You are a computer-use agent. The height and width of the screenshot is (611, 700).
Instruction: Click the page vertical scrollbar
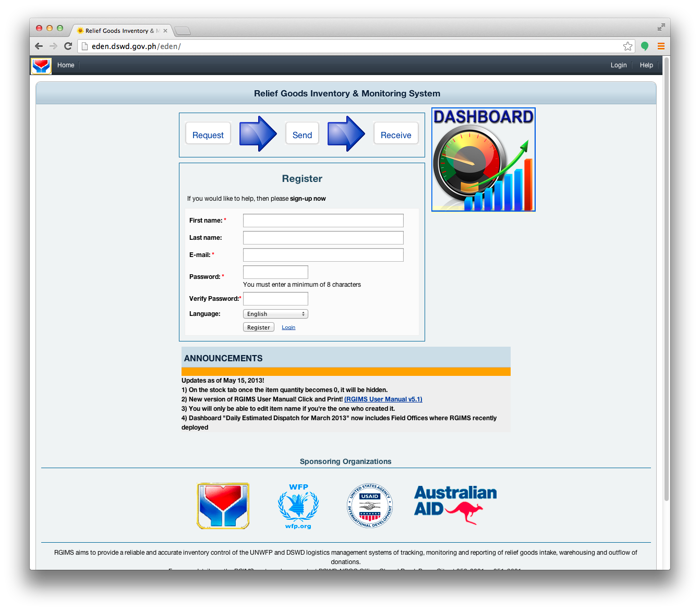pos(666,279)
